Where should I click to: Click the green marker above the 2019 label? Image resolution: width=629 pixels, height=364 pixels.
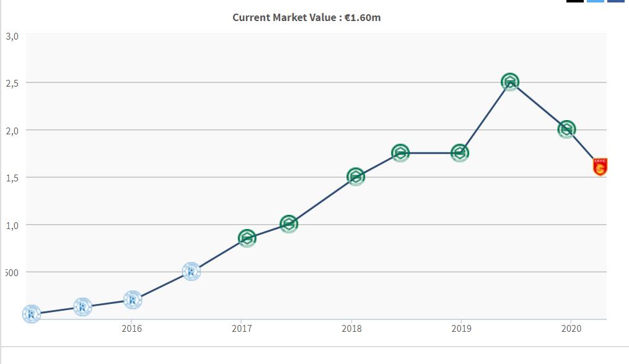(x=459, y=153)
